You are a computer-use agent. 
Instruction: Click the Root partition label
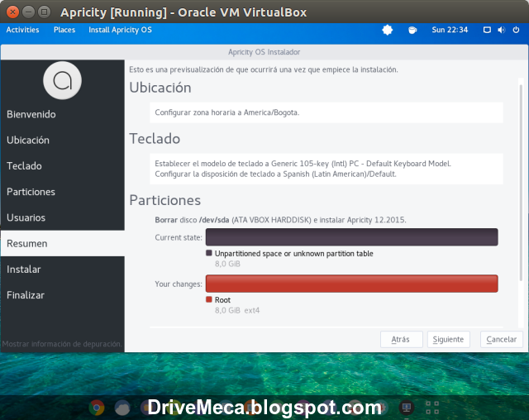pyautogui.click(x=222, y=300)
